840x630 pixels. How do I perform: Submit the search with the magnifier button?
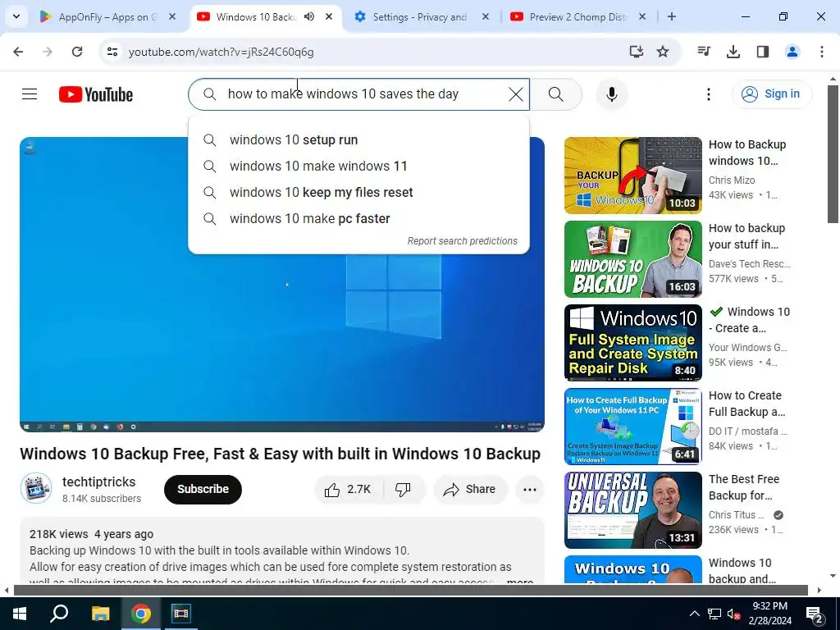click(x=556, y=94)
